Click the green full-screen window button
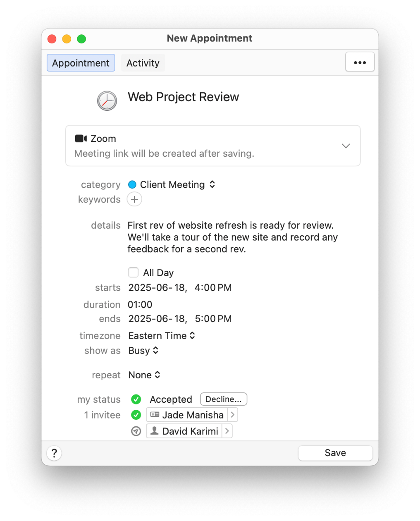420x521 pixels. pyautogui.click(x=81, y=39)
